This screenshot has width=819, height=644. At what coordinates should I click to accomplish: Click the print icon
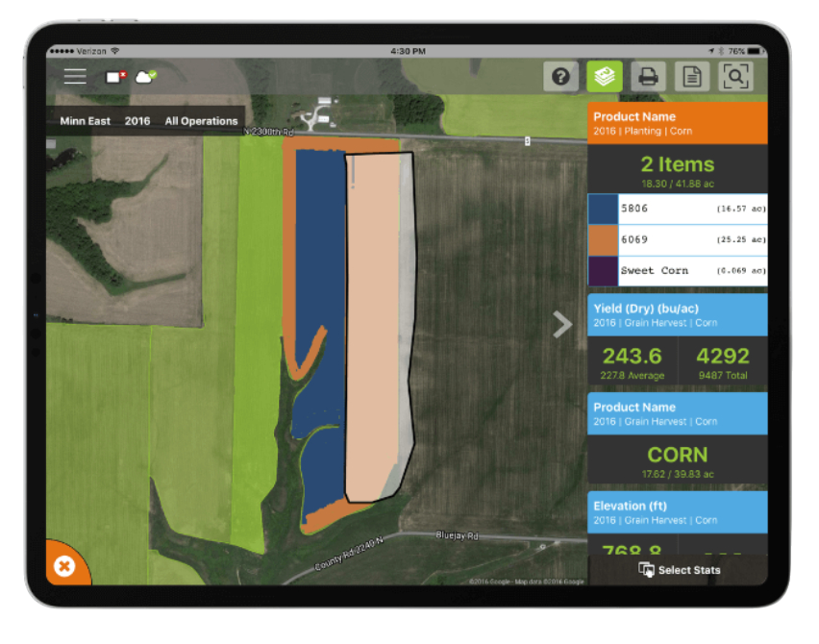[648, 77]
